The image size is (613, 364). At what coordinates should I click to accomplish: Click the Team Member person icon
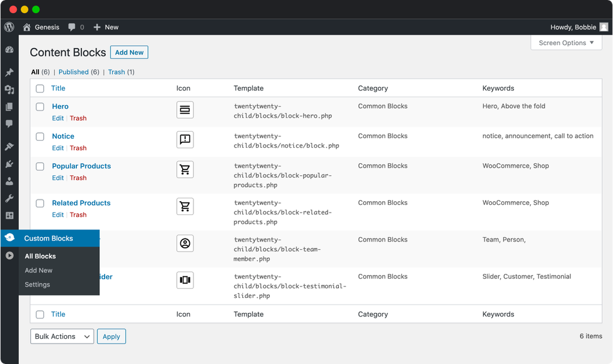[185, 243]
